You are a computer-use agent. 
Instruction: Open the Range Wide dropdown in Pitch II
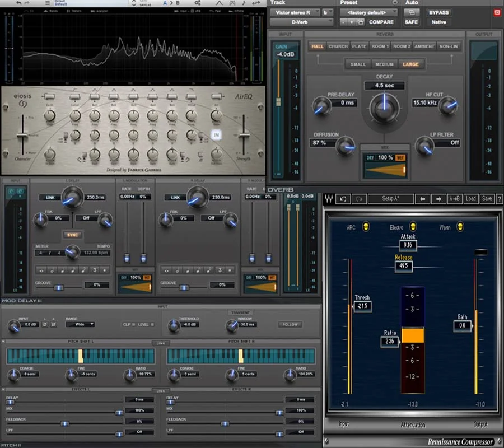80,324
